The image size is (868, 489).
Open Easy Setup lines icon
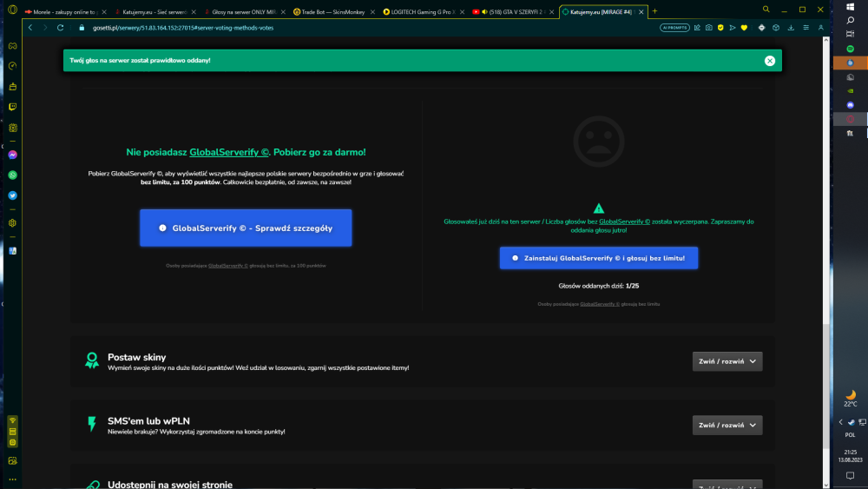click(806, 28)
